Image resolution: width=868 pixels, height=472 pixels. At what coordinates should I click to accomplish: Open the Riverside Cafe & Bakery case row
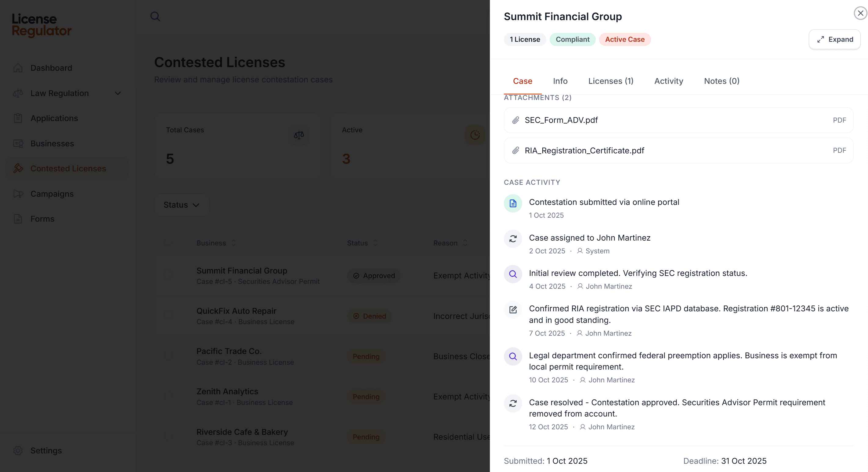tap(323, 437)
